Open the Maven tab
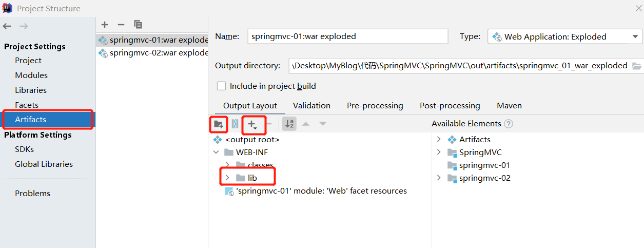This screenshot has width=644, height=248. click(x=509, y=106)
